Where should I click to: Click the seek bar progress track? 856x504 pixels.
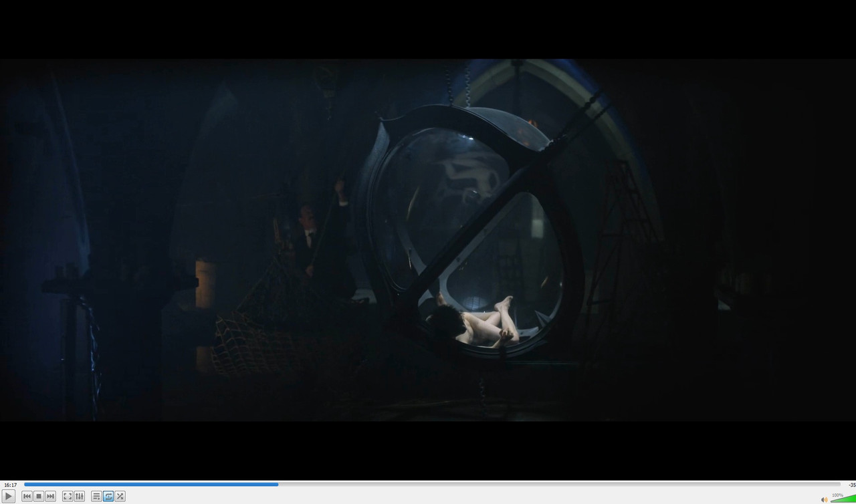[x=432, y=484]
